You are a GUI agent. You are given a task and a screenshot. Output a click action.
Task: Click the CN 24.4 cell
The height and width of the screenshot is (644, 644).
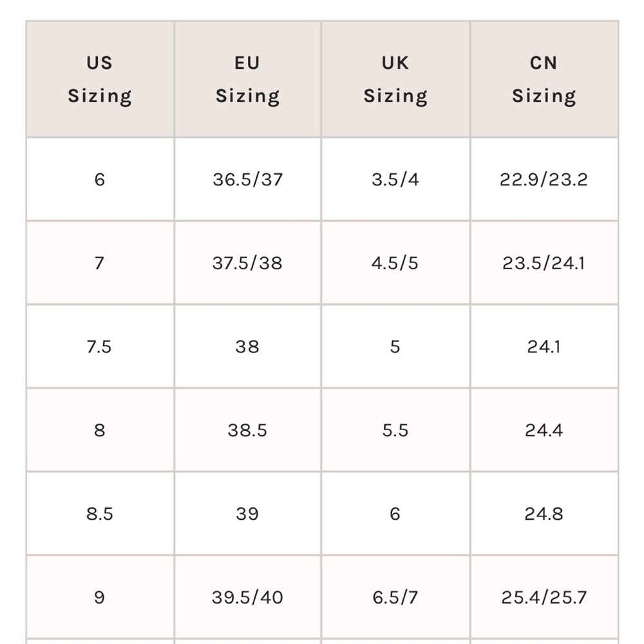click(x=544, y=430)
